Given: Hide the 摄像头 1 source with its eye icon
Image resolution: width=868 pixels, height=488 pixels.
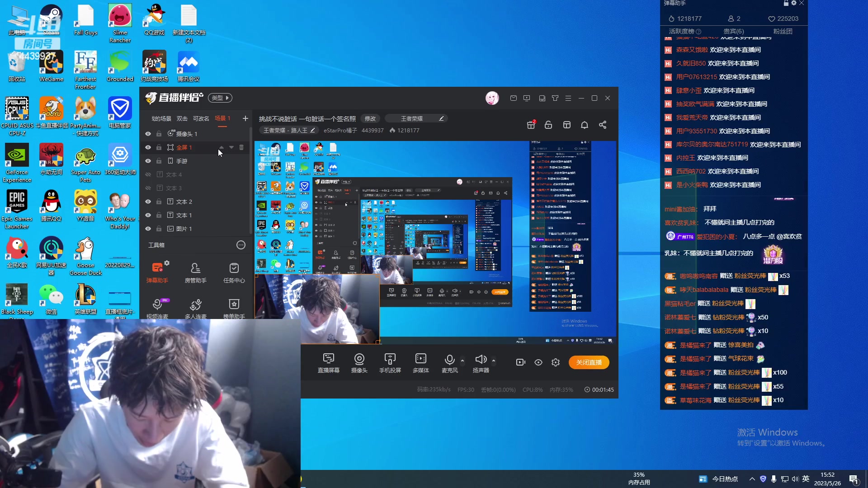Looking at the screenshot, I should click(148, 134).
